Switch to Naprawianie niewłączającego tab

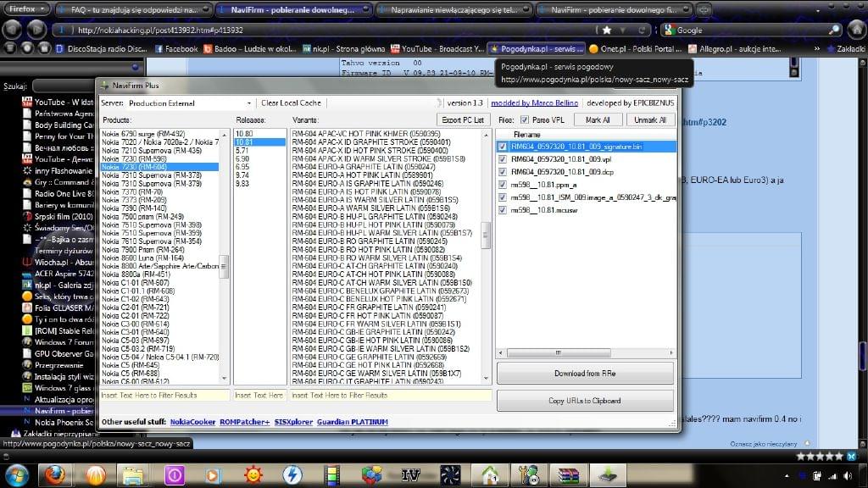click(454, 9)
